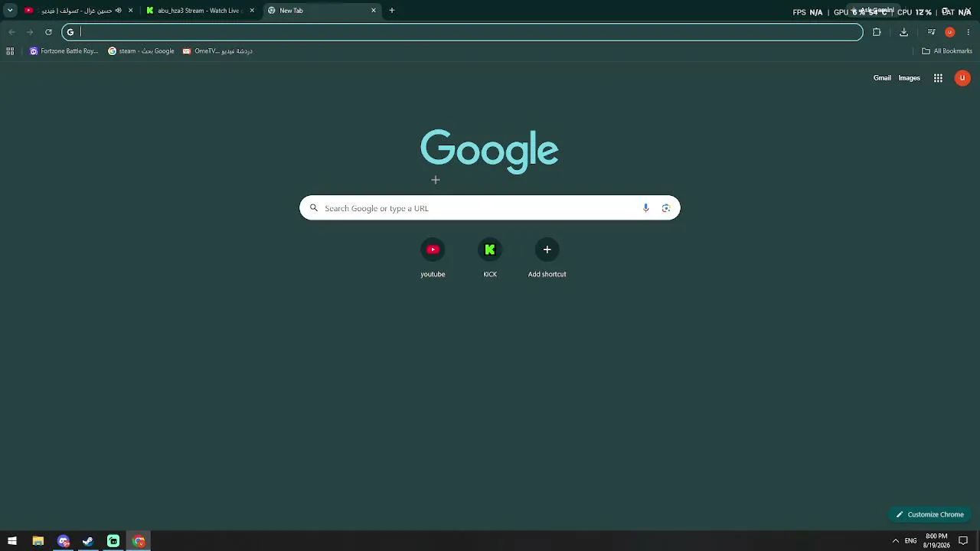This screenshot has width=980, height=551.
Task: Close the YouTube video tab
Action: point(130,11)
